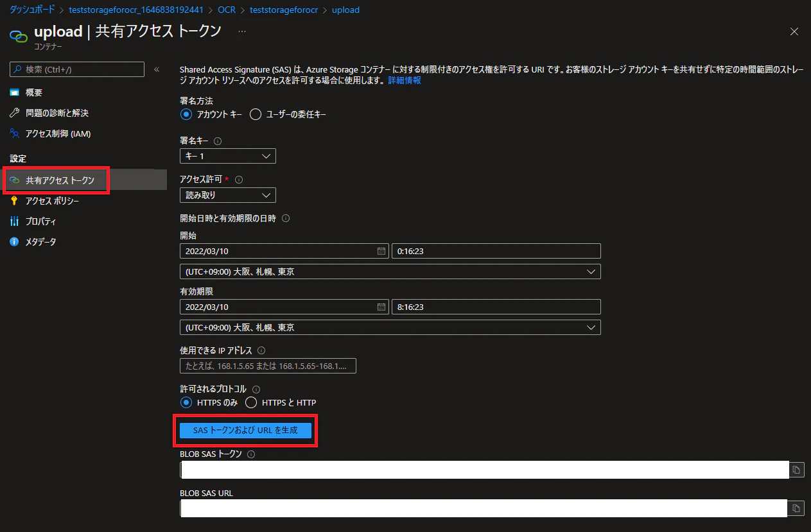Copy the BLOB SAS URL value

tap(796, 509)
